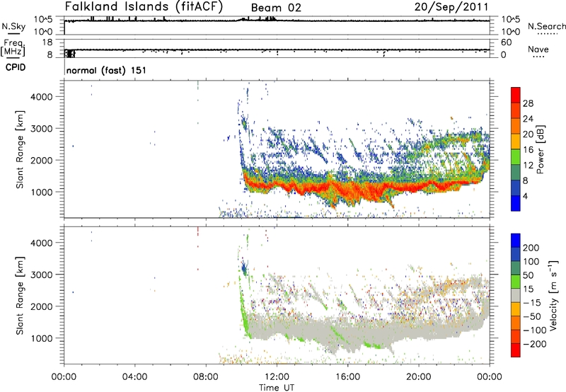Select the '16:00' time tick label
Viewport: 566px width, 392px height.
tap(347, 376)
